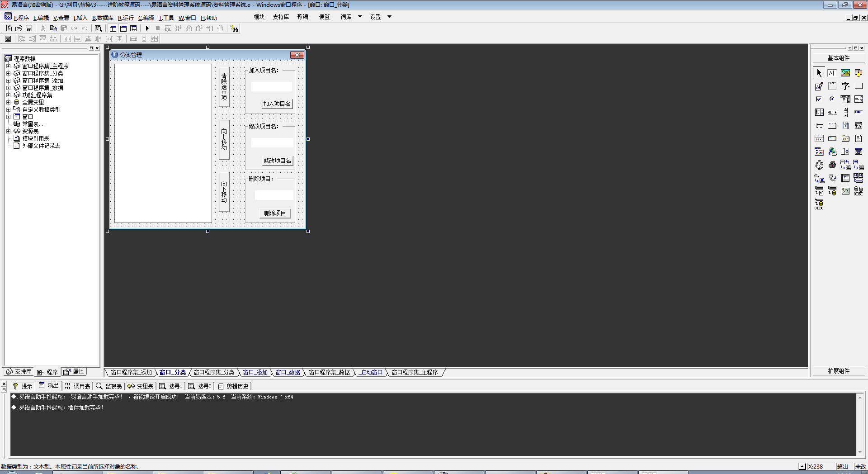Click the 删除项目 button on the form
The height and width of the screenshot is (474, 868).
click(275, 213)
